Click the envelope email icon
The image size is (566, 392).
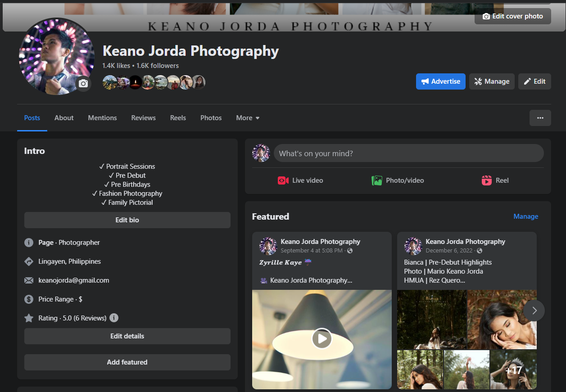coord(29,280)
